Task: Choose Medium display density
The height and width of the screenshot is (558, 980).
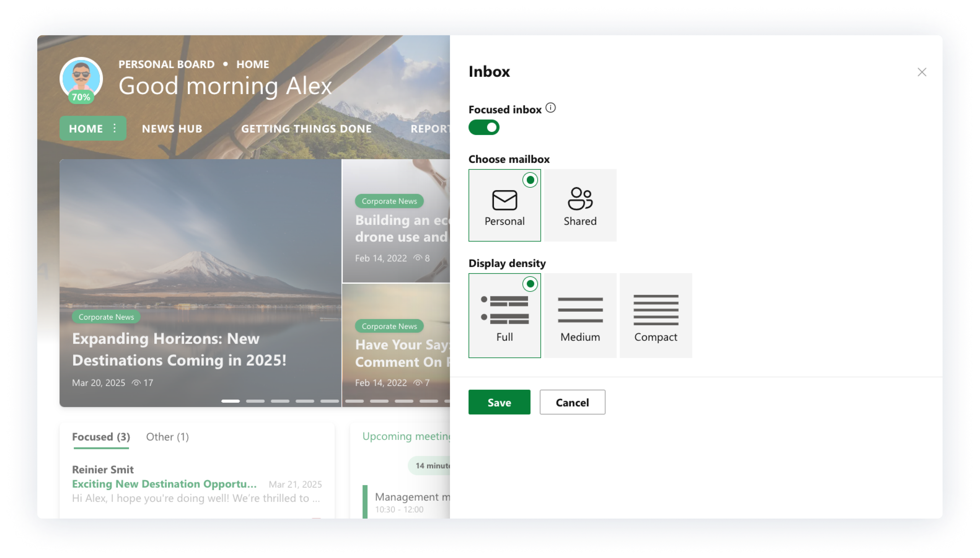Action: pyautogui.click(x=580, y=315)
